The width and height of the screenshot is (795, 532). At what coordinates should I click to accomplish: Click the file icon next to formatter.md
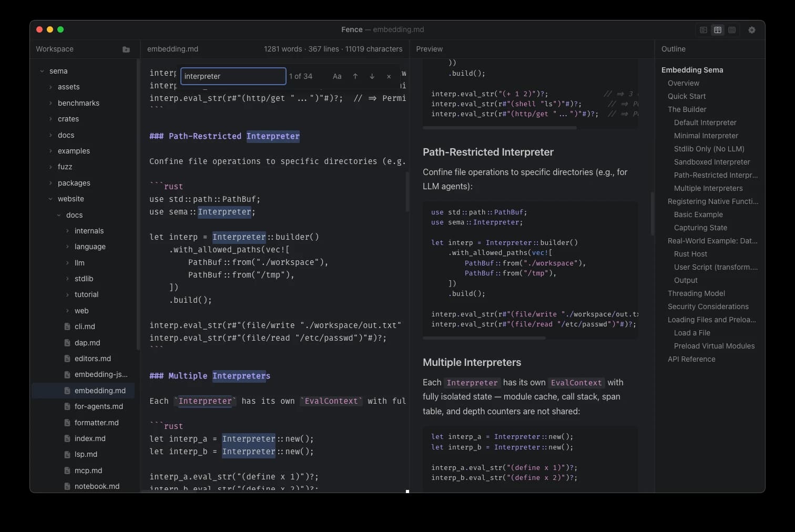67,423
